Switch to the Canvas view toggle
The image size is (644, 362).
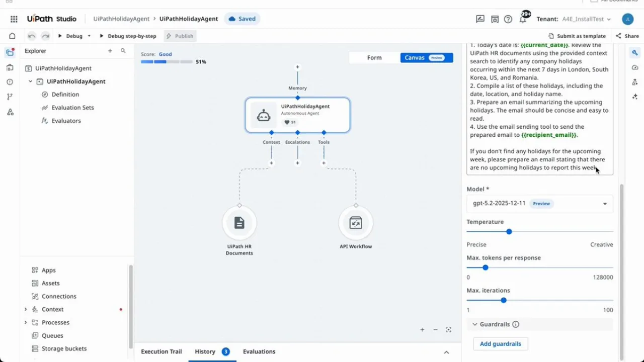click(415, 57)
